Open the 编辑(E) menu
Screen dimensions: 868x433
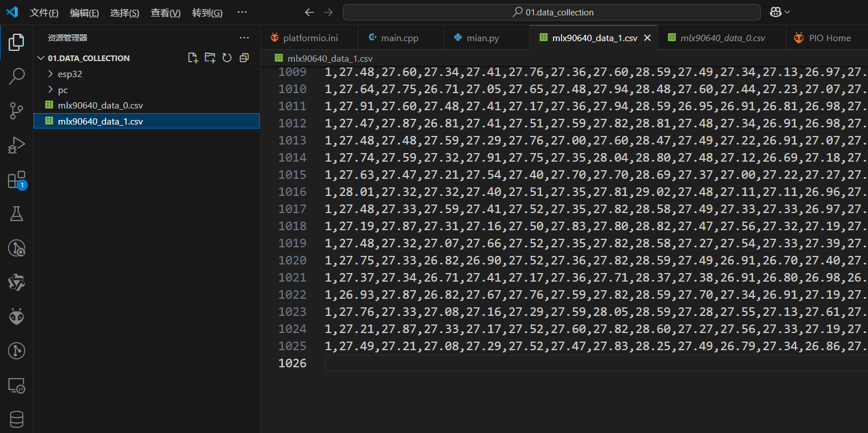[x=84, y=13]
